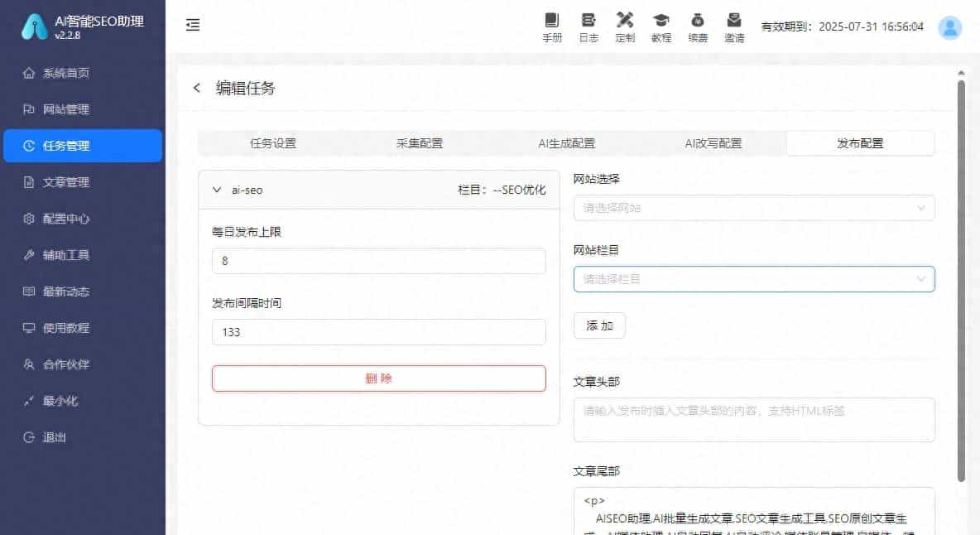Viewport: 980px width, 535px height.
Task: Open the 教程 tutorial icon
Action: pyautogui.click(x=661, y=27)
